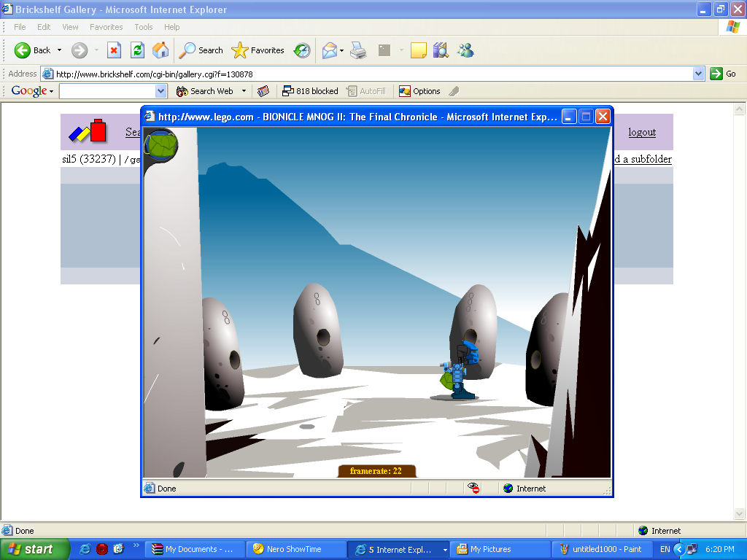Screen dimensions: 747x560
Task: Open the Favorites menu
Action: pos(107,27)
